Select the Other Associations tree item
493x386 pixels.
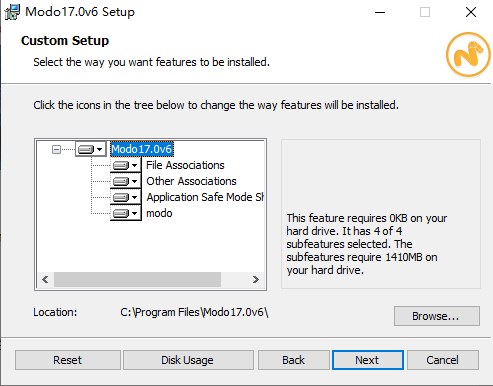191,181
